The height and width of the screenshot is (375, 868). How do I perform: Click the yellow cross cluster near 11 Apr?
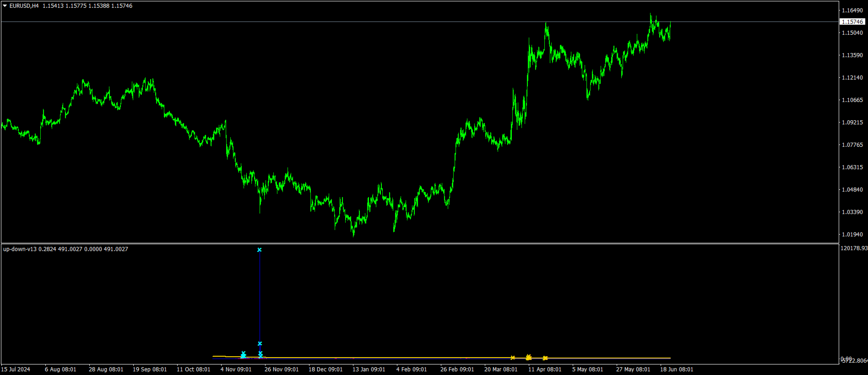coord(529,357)
